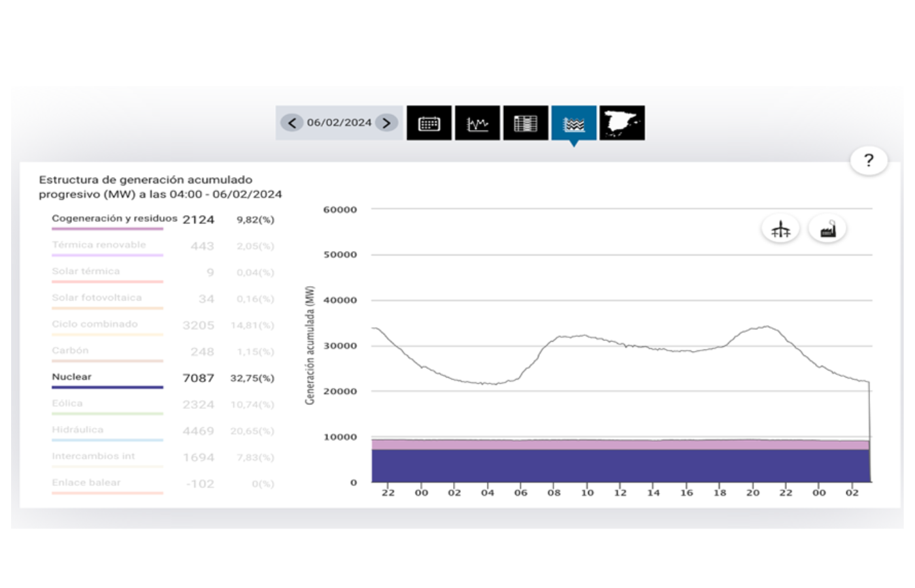915x588 pixels.
Task: Click the 06/02/2024 date text
Action: (x=339, y=123)
